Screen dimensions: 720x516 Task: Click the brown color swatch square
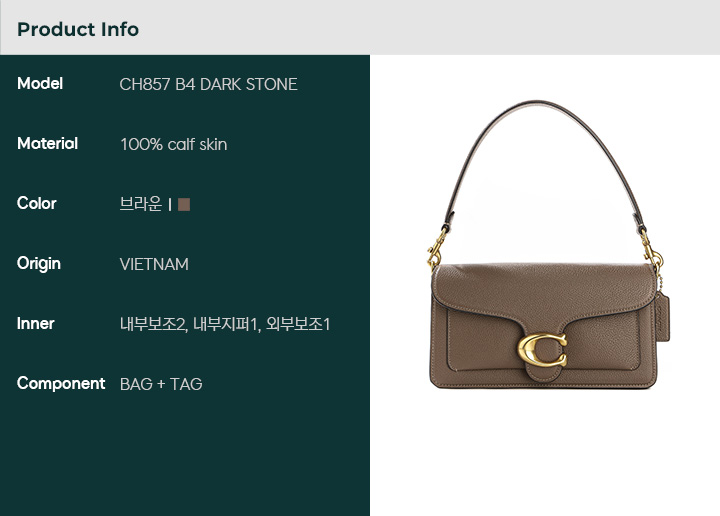(x=184, y=204)
